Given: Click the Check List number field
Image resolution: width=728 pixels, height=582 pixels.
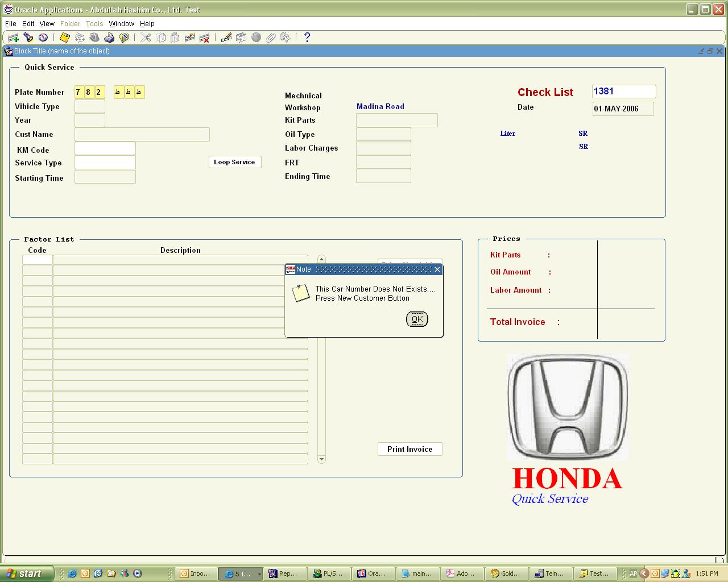Looking at the screenshot, I should [623, 92].
